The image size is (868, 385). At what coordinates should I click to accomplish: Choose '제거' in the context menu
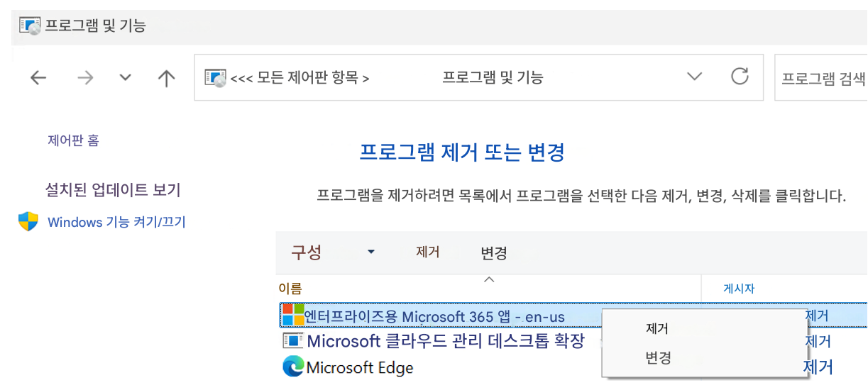tap(657, 329)
